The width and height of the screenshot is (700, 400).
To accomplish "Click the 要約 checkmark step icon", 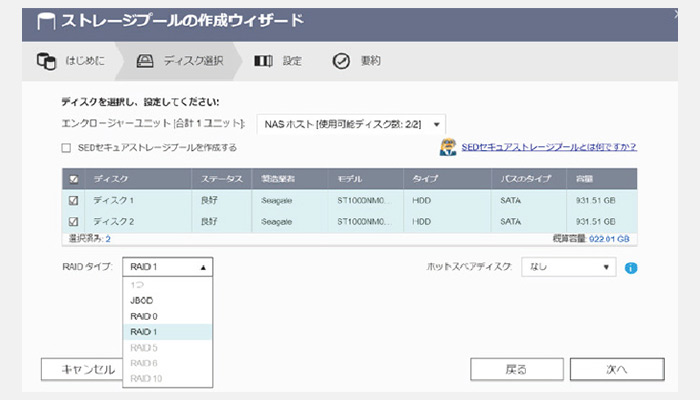I will click(341, 61).
